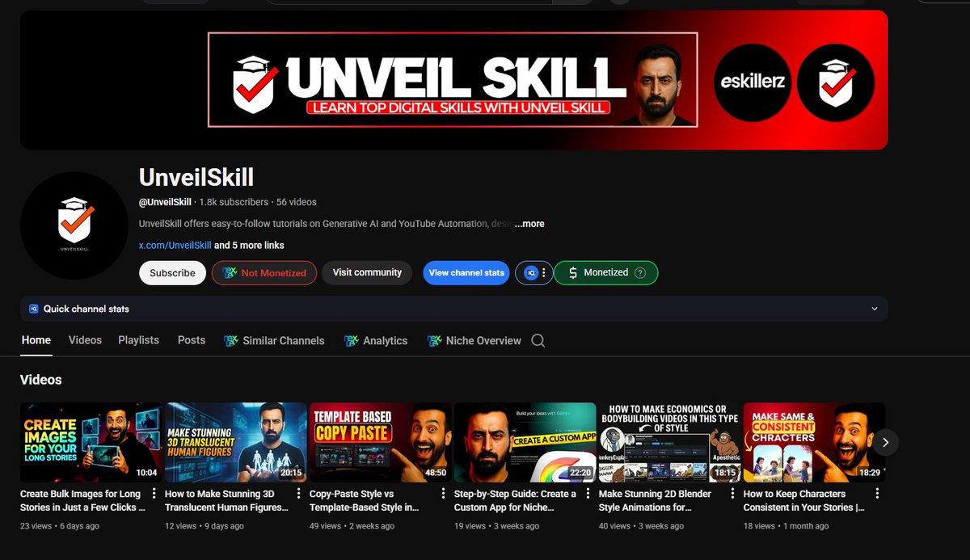Switch to the Home tab
The image size is (970, 560).
tap(36, 340)
